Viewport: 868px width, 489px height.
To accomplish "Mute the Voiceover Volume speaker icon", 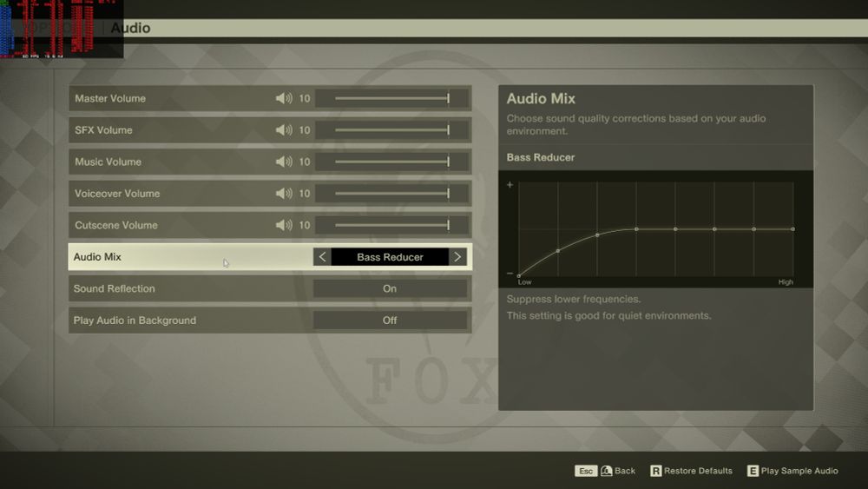I will coord(284,194).
